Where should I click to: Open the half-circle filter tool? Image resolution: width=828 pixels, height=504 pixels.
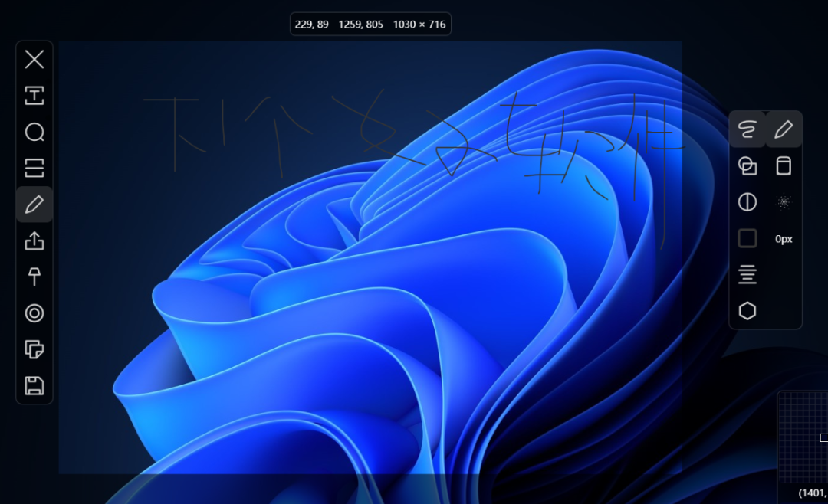pos(747,202)
